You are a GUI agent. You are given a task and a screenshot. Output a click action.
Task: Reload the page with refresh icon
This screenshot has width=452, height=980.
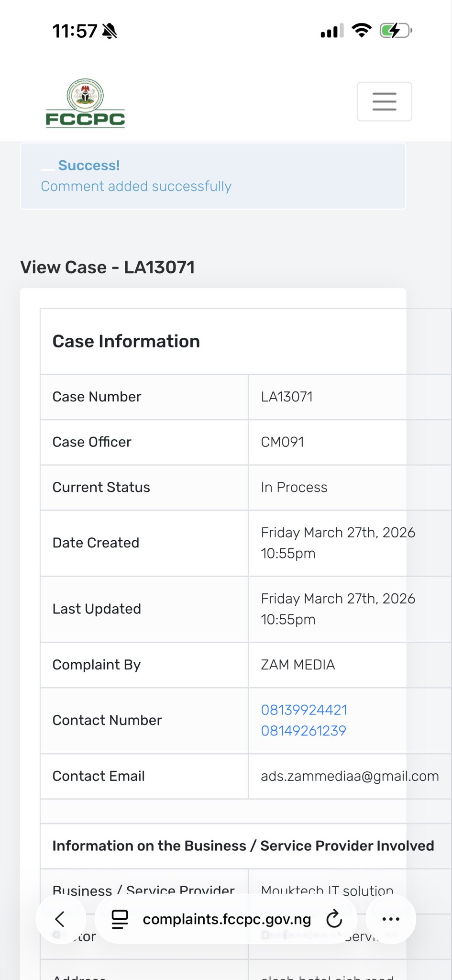point(334,919)
